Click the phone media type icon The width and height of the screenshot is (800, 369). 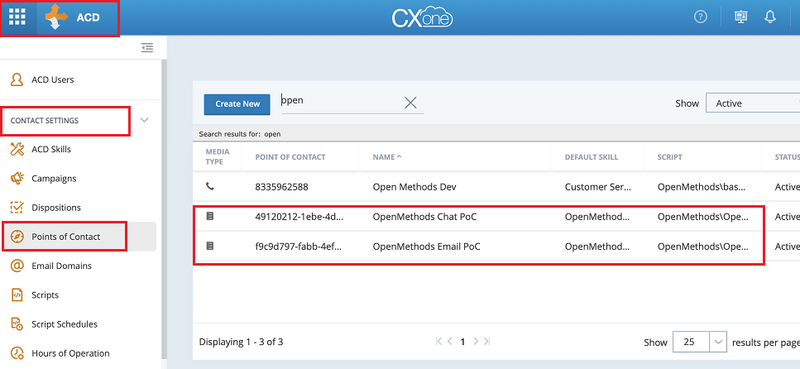[210, 187]
